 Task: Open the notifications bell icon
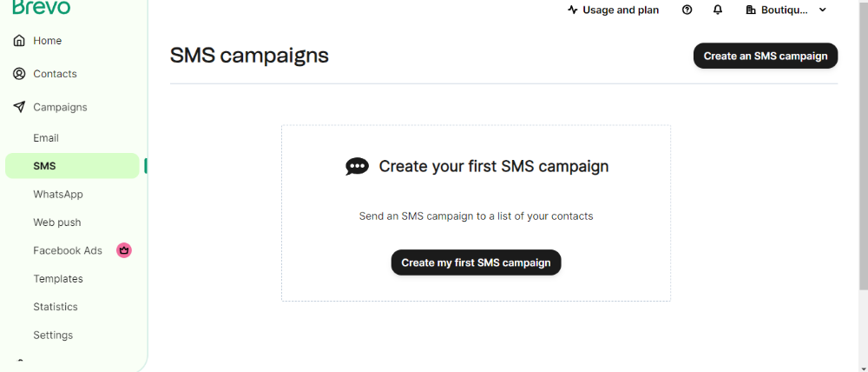pyautogui.click(x=718, y=10)
